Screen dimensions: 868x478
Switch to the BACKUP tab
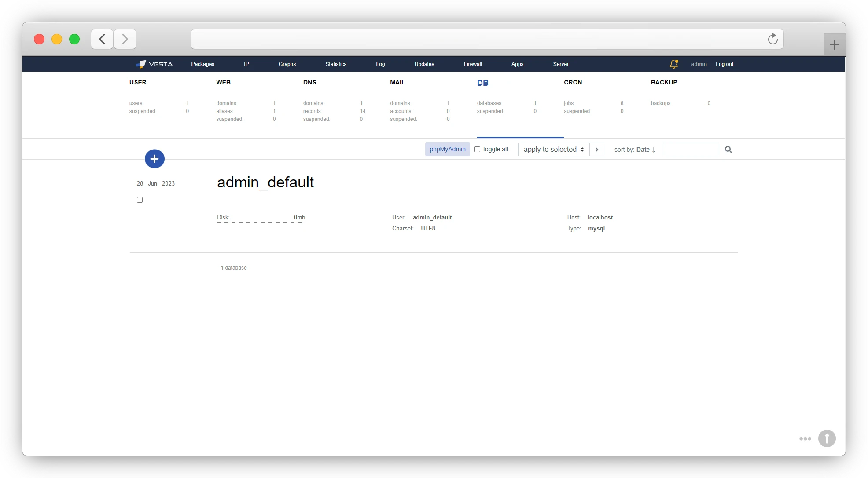tap(664, 82)
